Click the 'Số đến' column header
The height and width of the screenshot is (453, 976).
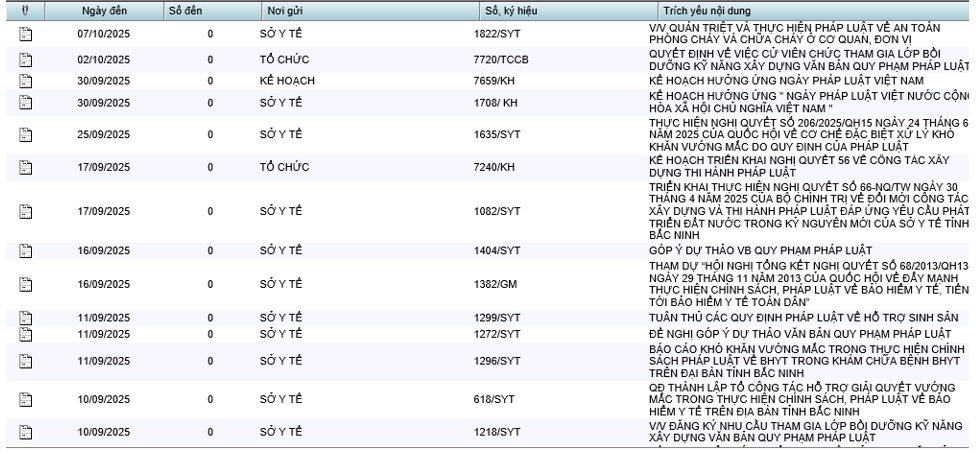[186, 10]
